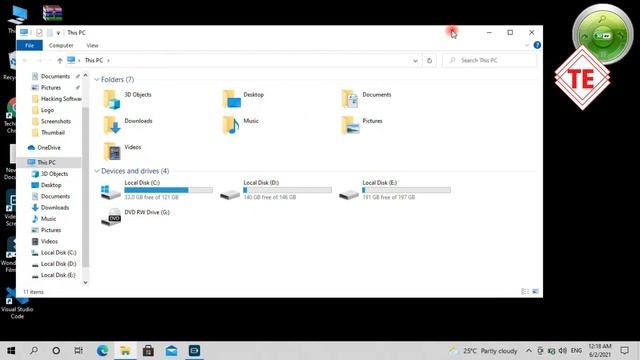Select Local Disk (E:) drive icon

349,194
